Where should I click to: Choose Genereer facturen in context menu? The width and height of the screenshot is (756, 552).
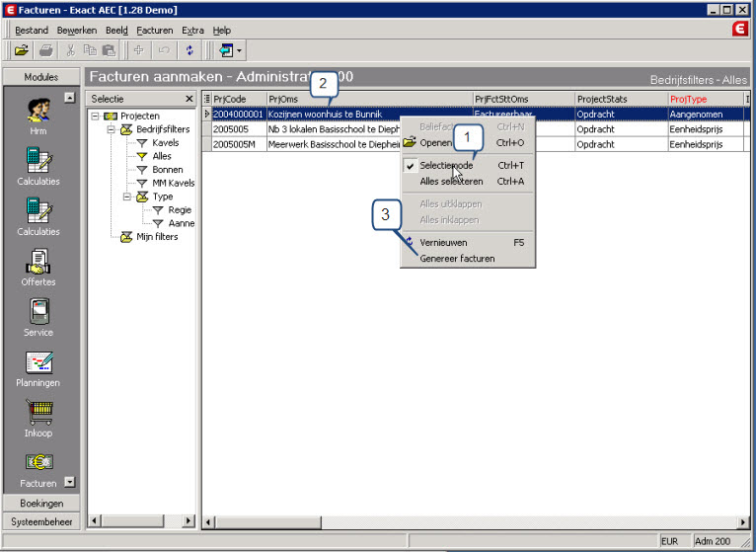[468, 259]
